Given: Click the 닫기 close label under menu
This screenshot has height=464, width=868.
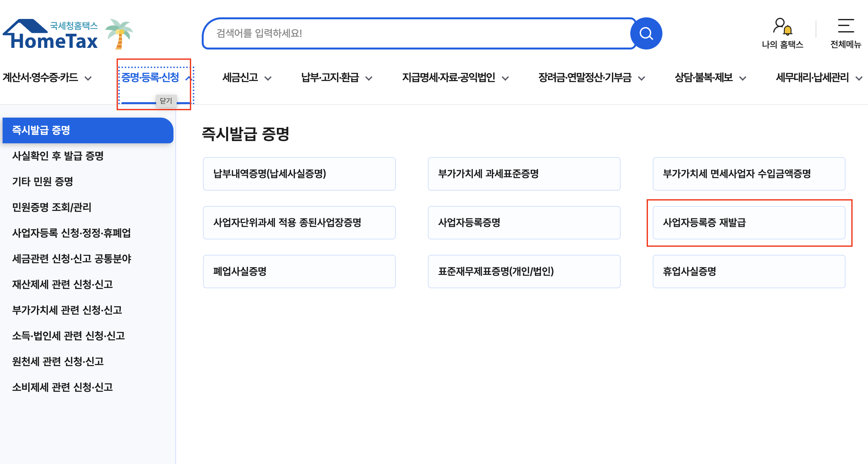Looking at the screenshot, I should [166, 101].
